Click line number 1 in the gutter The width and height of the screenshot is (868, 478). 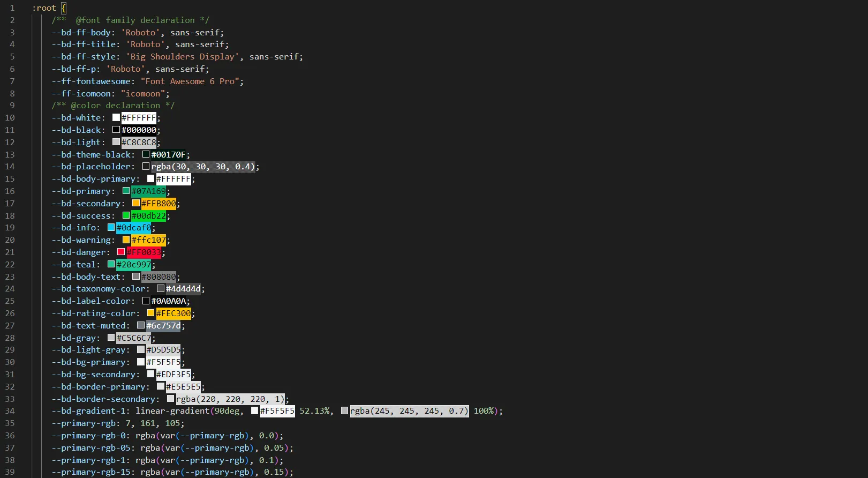click(12, 8)
